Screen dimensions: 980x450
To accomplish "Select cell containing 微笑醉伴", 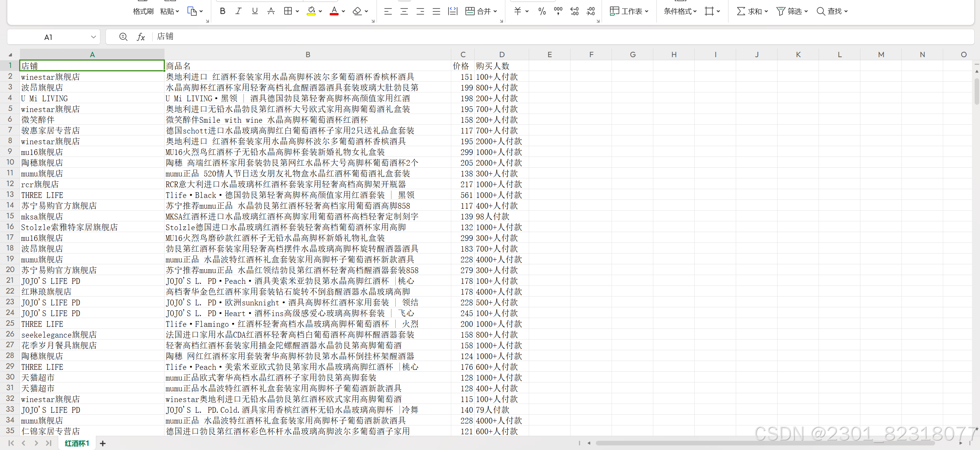I will click(x=92, y=120).
